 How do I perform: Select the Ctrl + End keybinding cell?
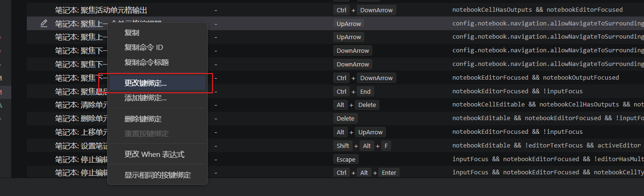click(x=354, y=91)
